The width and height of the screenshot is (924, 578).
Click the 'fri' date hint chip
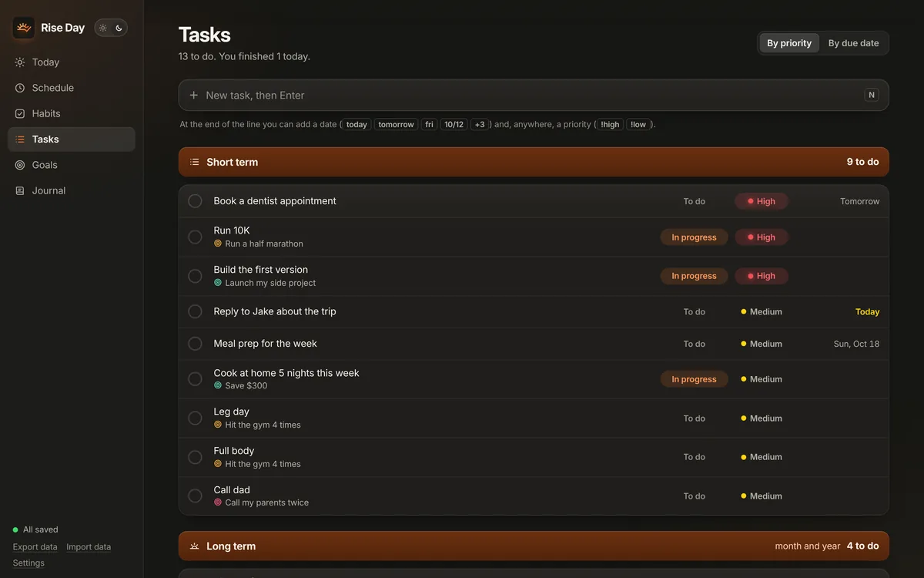click(x=429, y=124)
